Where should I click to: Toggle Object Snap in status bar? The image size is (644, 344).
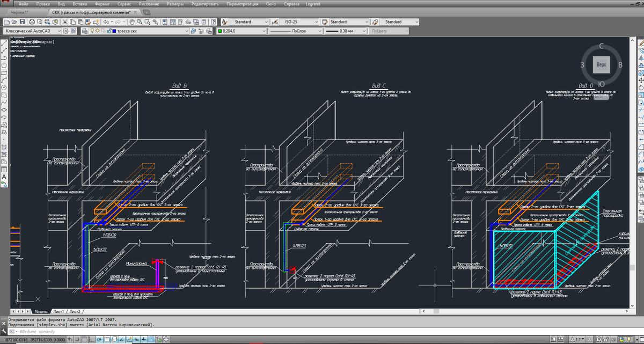[x=107, y=340]
